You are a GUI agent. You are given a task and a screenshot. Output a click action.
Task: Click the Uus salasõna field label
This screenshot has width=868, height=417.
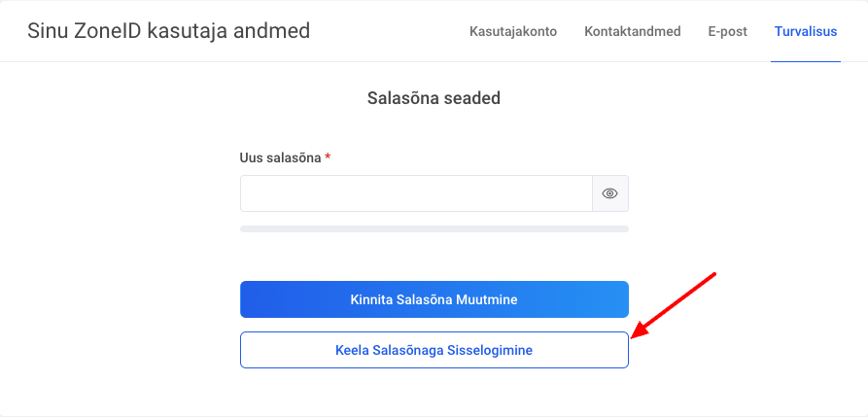coord(280,157)
